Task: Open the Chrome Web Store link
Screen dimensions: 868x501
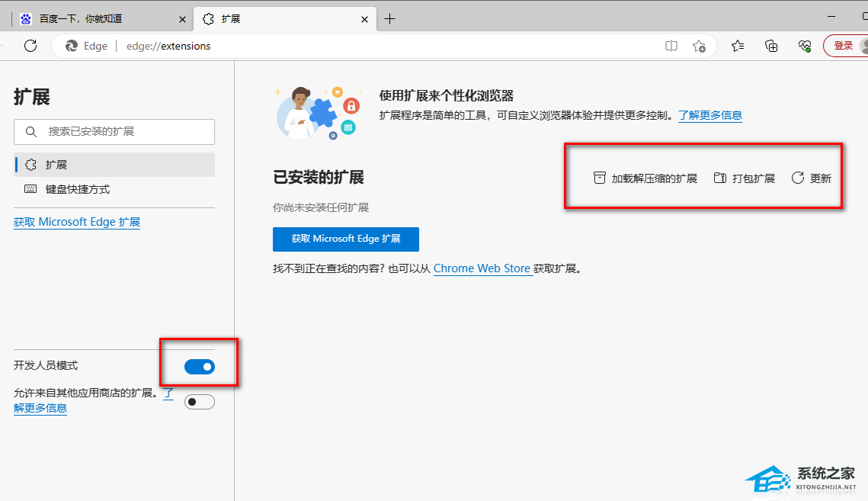Action: tap(482, 268)
